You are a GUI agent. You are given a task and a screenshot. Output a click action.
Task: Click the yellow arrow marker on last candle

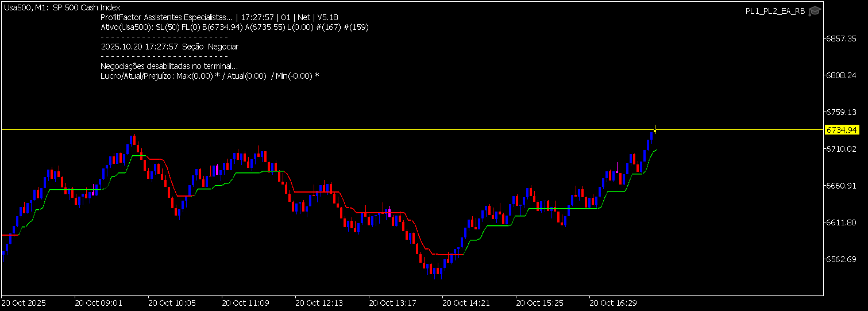coord(654,129)
